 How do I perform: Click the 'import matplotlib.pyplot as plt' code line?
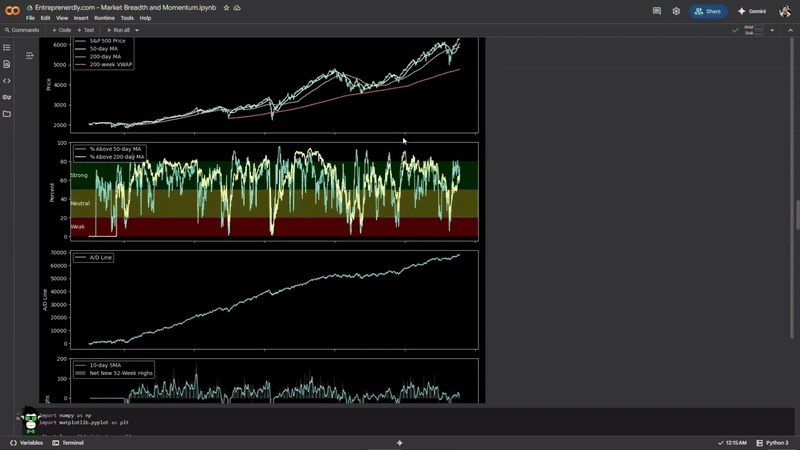click(x=84, y=423)
